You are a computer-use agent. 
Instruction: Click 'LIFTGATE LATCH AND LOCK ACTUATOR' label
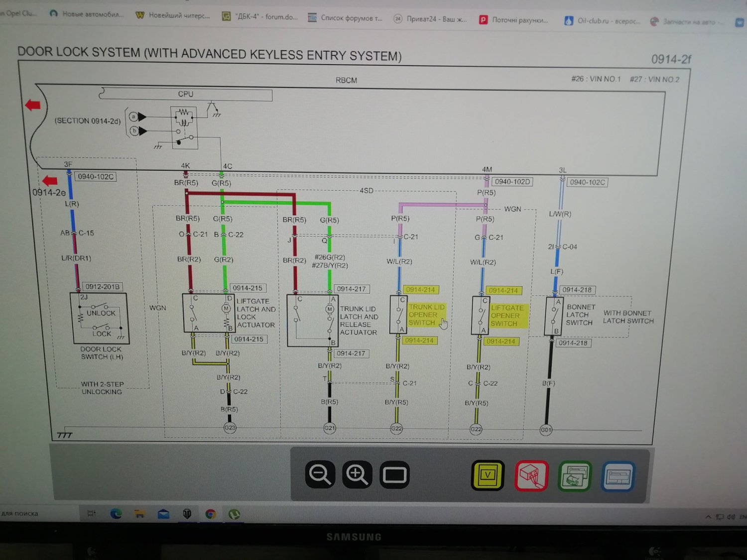[x=256, y=313]
